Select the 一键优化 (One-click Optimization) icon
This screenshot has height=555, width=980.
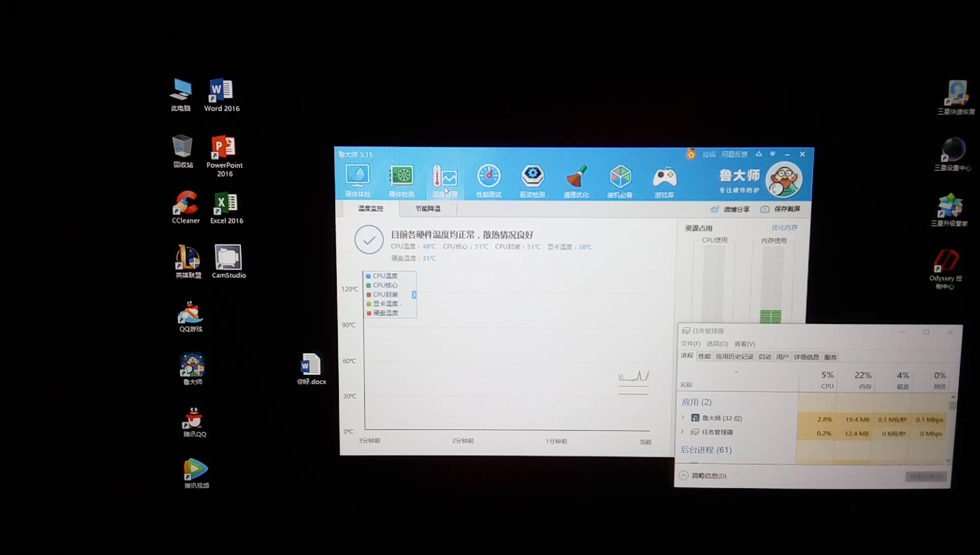tap(575, 182)
